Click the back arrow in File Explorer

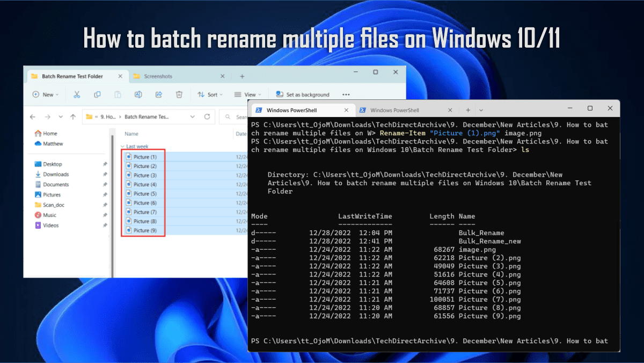pos(33,117)
